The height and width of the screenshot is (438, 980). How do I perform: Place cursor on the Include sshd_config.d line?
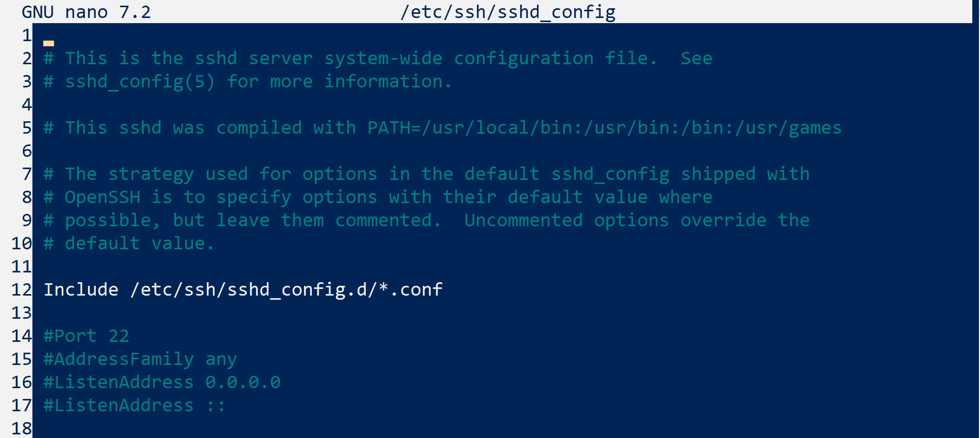click(243, 289)
